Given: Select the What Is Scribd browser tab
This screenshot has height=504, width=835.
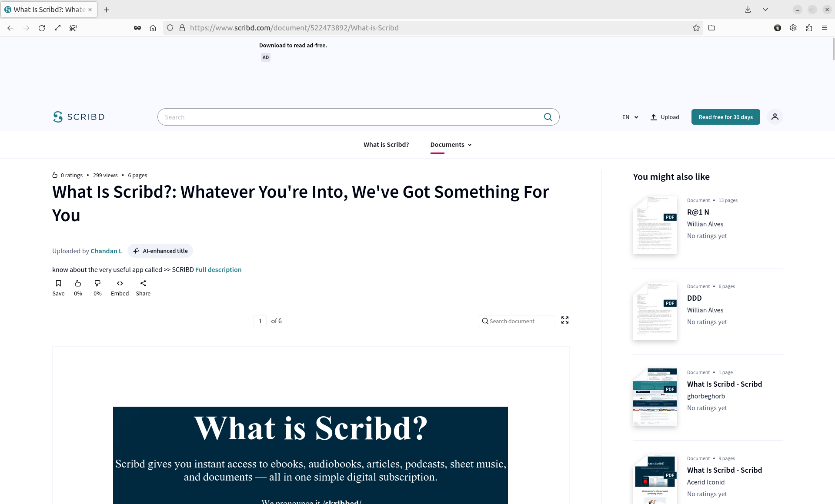Looking at the screenshot, I should 49,10.
